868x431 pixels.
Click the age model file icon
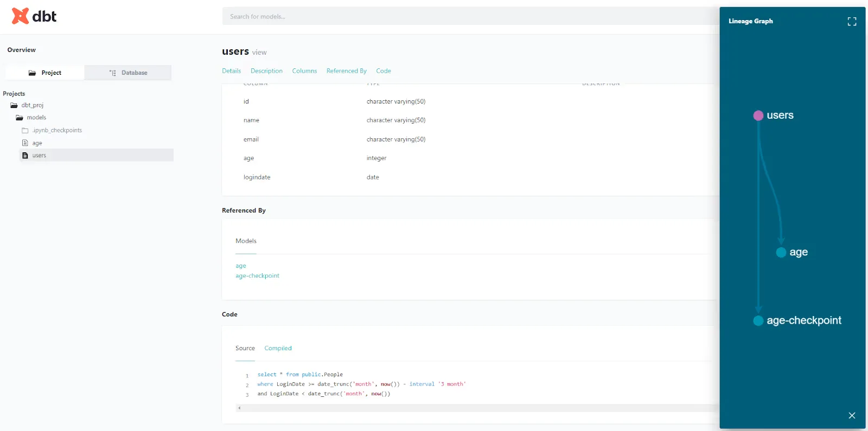[x=25, y=143]
